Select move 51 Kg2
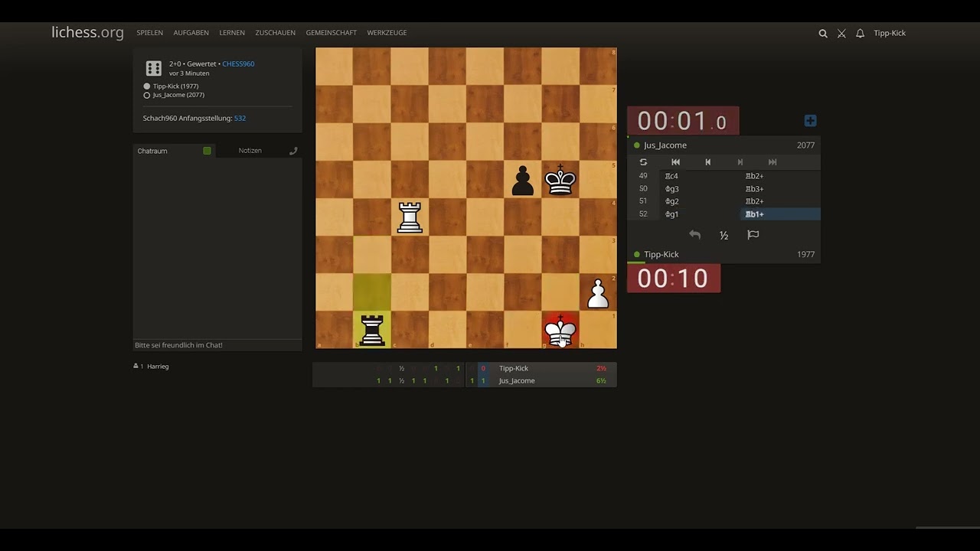The image size is (980, 551). [700, 201]
